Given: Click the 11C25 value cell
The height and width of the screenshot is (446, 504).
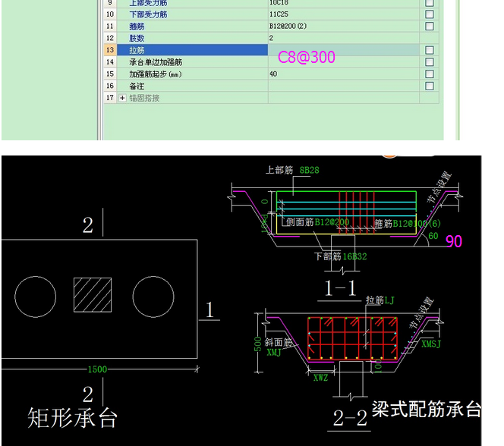Looking at the screenshot, I should tap(343, 14).
